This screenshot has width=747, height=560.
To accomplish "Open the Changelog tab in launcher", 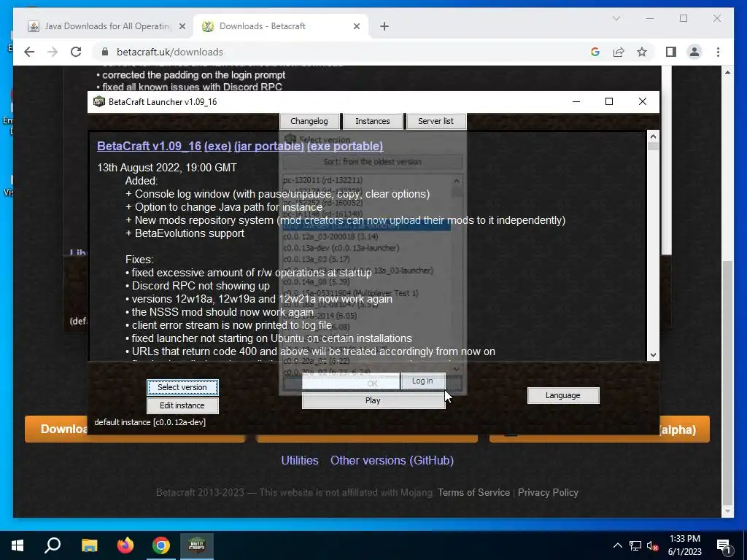I will pos(309,121).
